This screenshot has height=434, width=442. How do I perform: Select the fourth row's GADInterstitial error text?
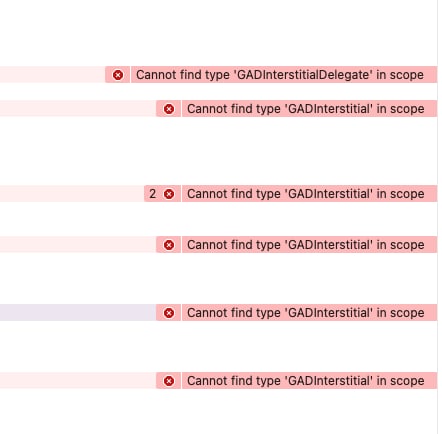click(305, 245)
